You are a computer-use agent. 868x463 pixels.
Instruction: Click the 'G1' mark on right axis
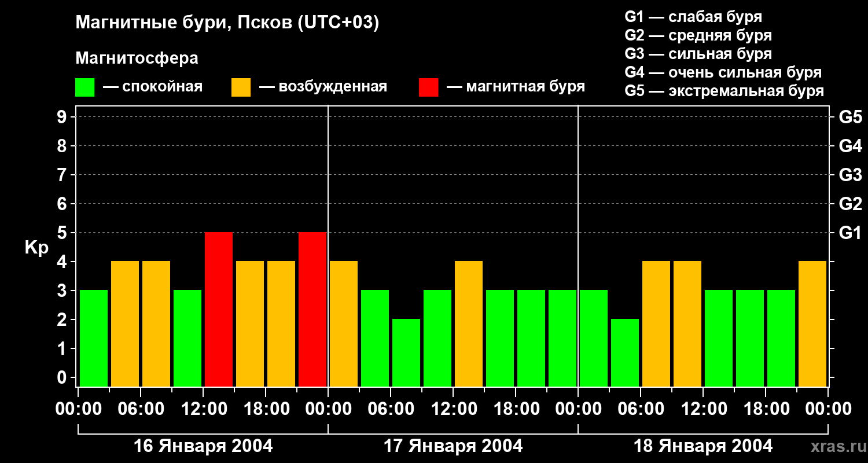point(850,233)
